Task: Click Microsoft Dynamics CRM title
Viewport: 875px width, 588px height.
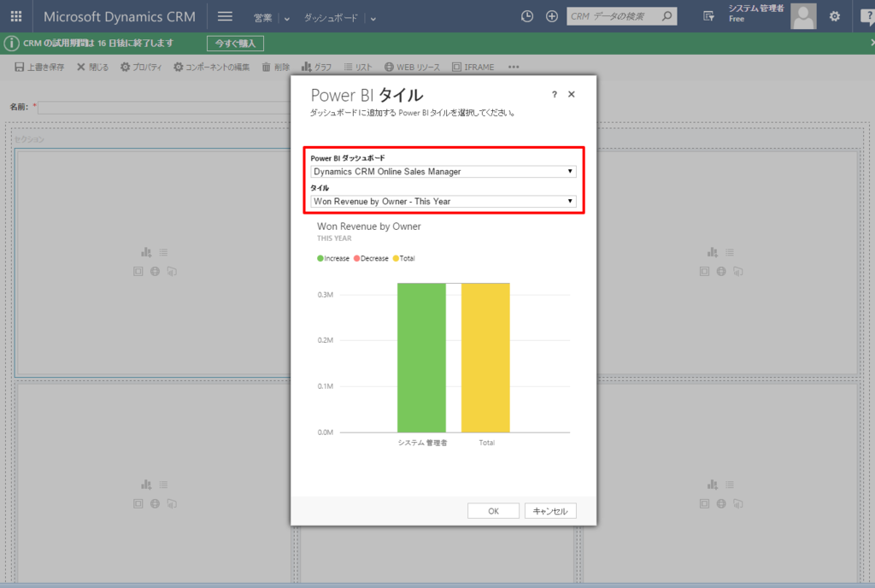Action: click(x=120, y=17)
